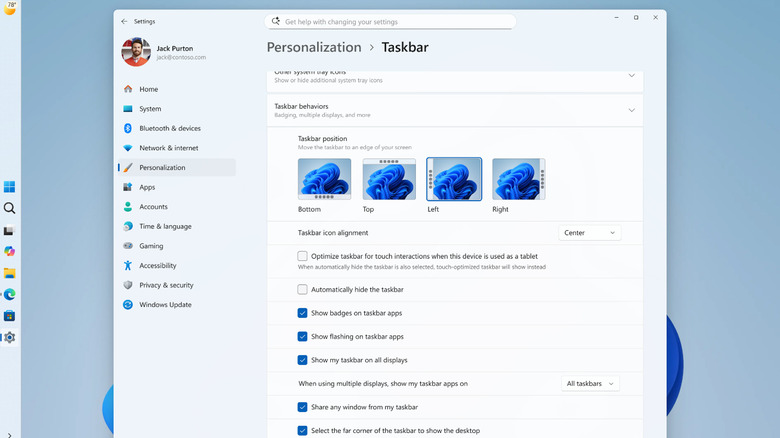780x438 pixels.
Task: Open the Privacy & security page
Action: [177, 285]
